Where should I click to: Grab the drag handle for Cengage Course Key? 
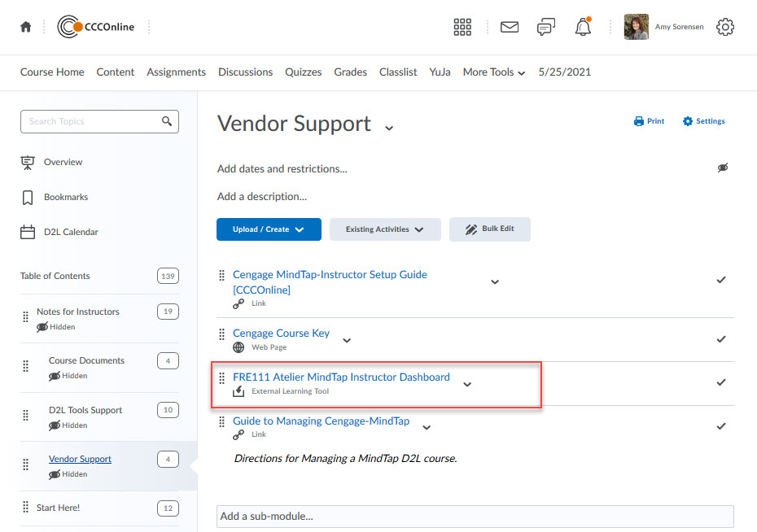[x=221, y=334]
